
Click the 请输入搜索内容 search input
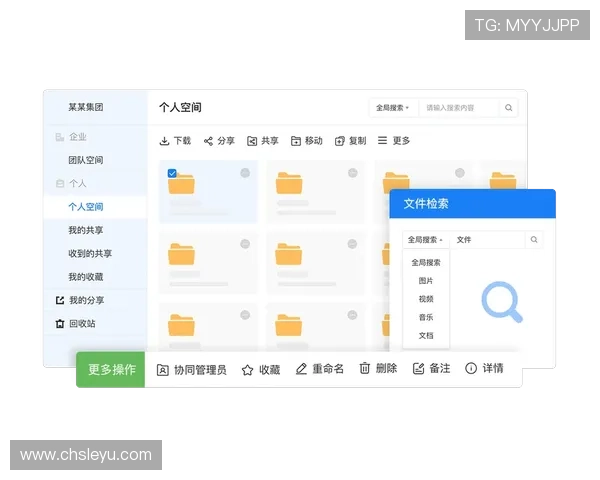(459, 108)
